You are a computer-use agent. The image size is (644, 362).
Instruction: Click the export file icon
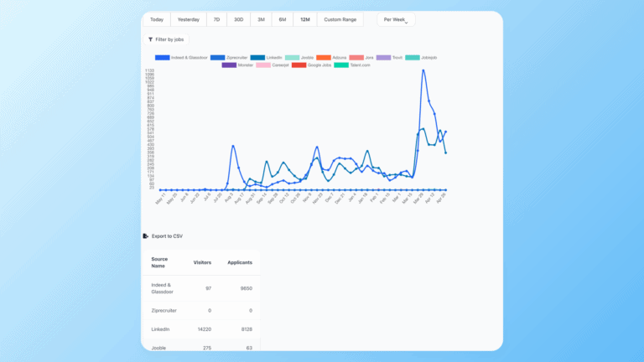tap(145, 236)
